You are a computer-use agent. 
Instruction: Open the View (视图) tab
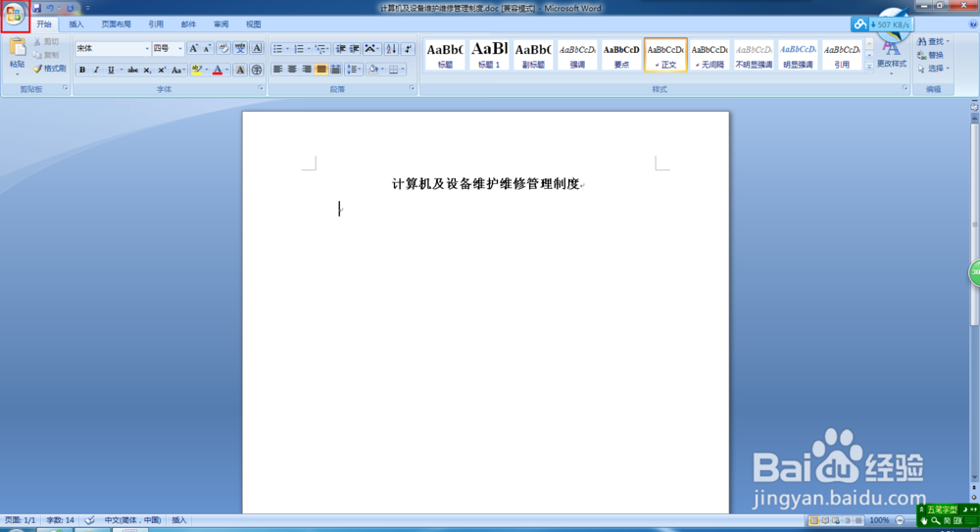pyautogui.click(x=253, y=24)
